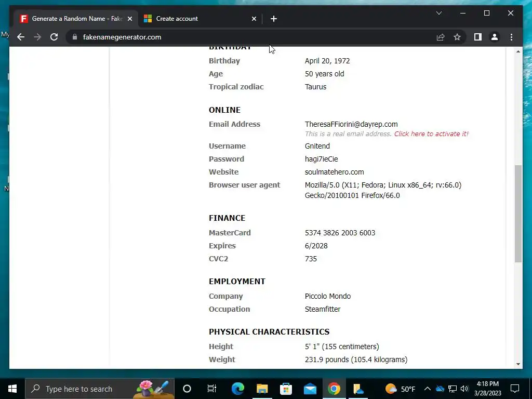
Task: Click the MasterCard number 5374 3826 2003 6003
Action: pos(340,233)
